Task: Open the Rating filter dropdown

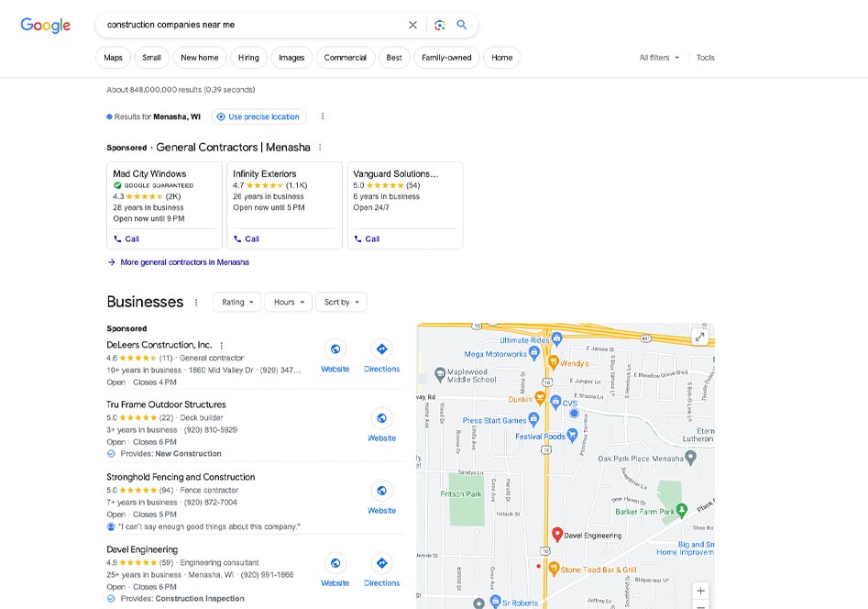Action: [236, 303]
